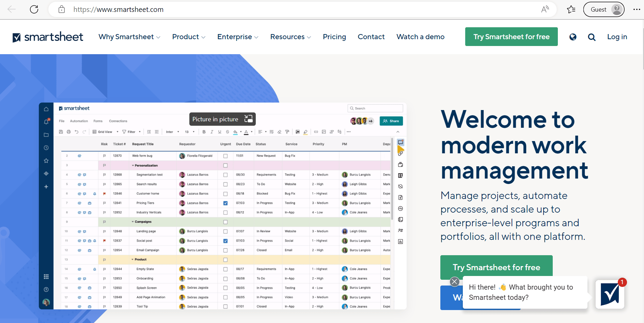Collapse the Personalization group row
Image resolution: width=644 pixels, height=323 pixels.
[133, 166]
